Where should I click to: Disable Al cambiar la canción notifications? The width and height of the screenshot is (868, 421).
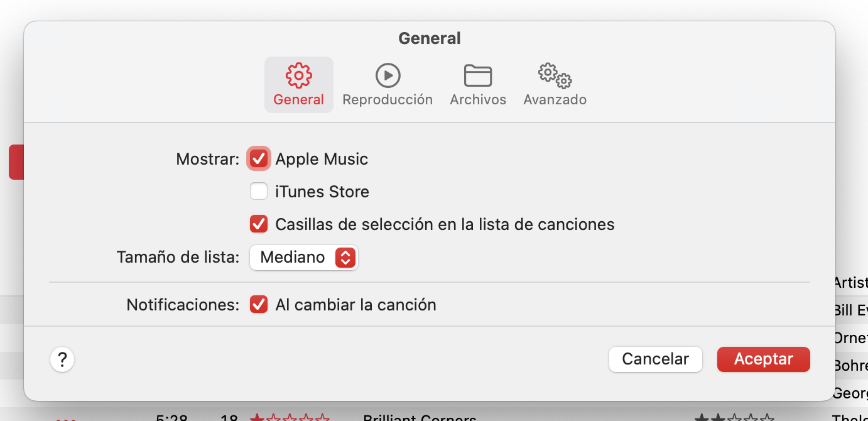pyautogui.click(x=259, y=305)
